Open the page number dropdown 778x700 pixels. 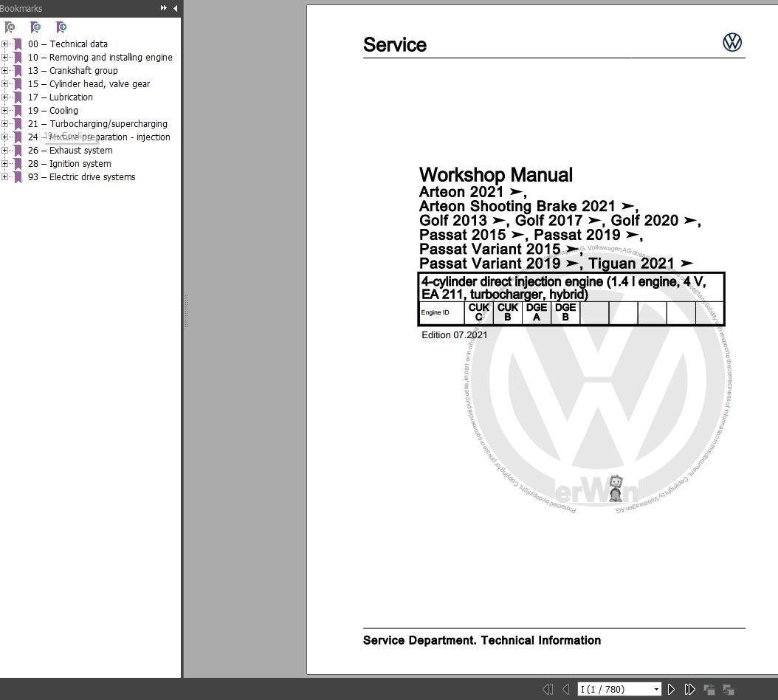[x=655, y=688]
